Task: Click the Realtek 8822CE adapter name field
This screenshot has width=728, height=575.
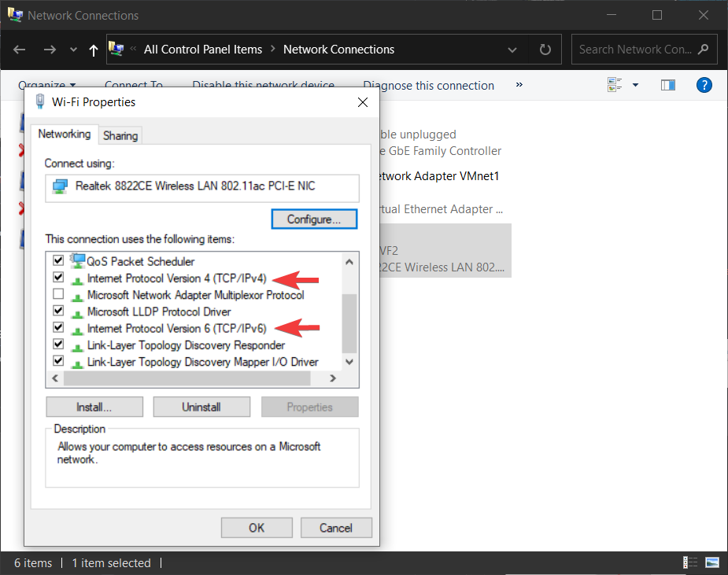Action: click(x=202, y=187)
